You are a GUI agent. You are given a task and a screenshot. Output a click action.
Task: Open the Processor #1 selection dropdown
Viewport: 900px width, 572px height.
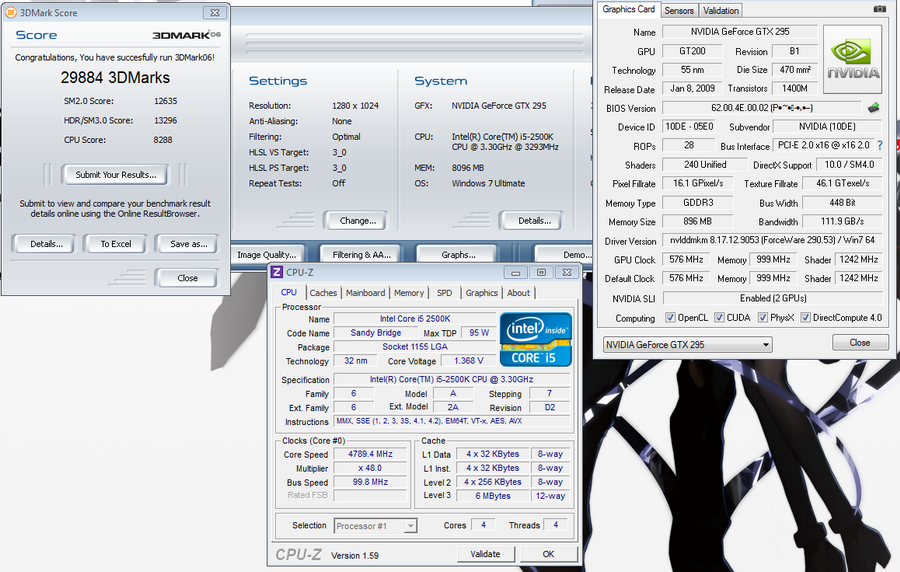coord(375,526)
